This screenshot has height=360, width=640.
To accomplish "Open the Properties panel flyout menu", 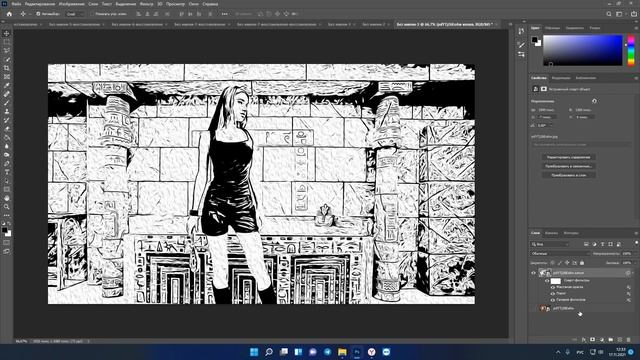I will pyautogui.click(x=636, y=78).
